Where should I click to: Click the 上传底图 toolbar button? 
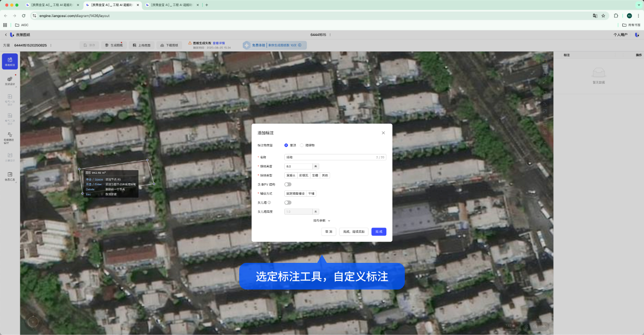pos(141,45)
